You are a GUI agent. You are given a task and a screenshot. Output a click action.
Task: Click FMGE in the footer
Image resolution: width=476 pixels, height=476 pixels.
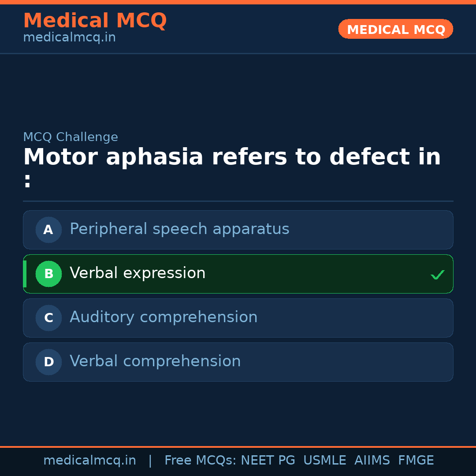pos(416,461)
